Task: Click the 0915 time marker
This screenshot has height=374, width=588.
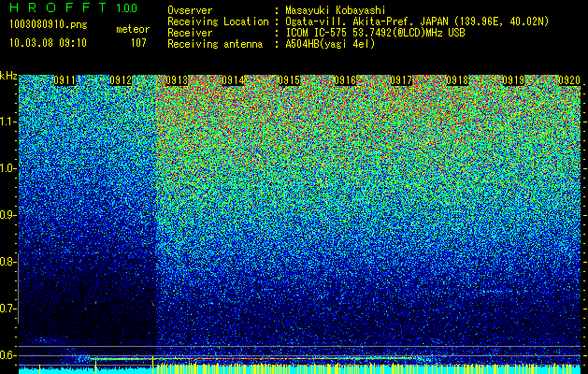Action: pos(289,80)
